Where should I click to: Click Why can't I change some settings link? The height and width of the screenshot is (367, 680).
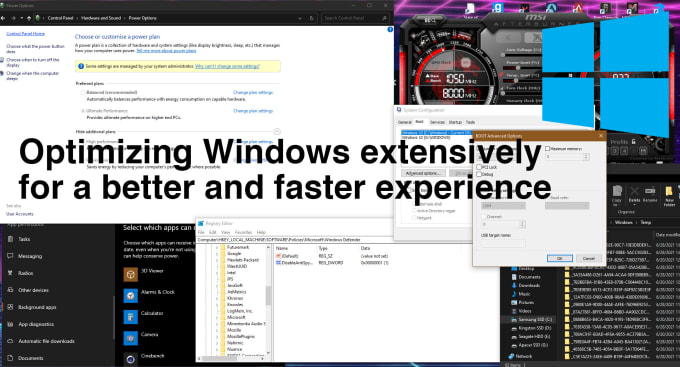(x=227, y=66)
